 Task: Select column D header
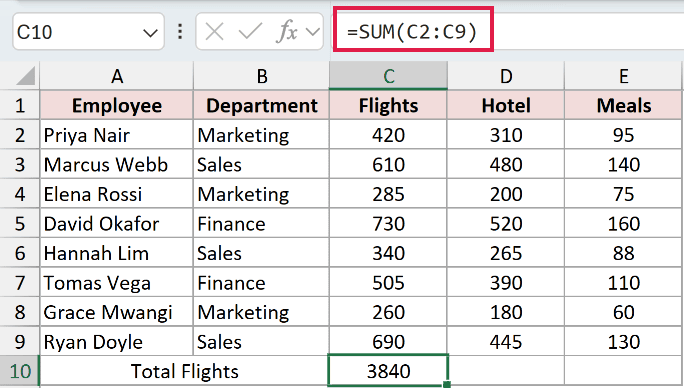[x=506, y=76]
